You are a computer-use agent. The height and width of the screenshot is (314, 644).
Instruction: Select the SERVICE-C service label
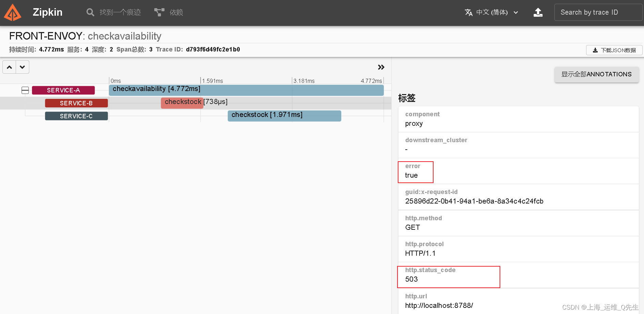(x=76, y=116)
